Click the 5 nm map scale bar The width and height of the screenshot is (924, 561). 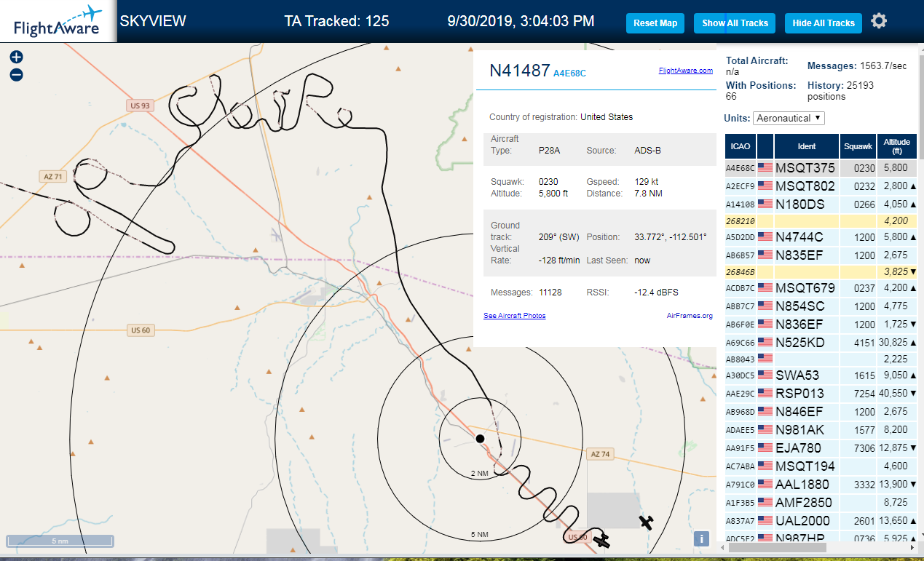point(60,541)
